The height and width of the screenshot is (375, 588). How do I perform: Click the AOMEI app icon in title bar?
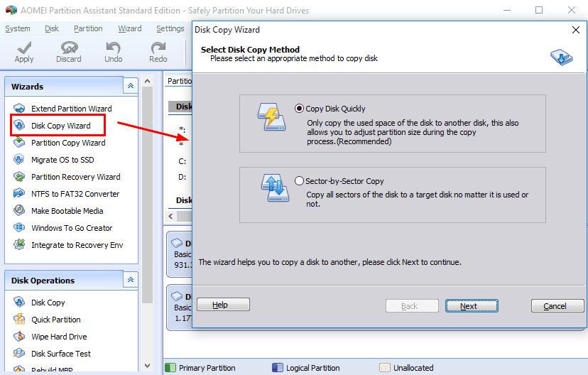tap(11, 10)
